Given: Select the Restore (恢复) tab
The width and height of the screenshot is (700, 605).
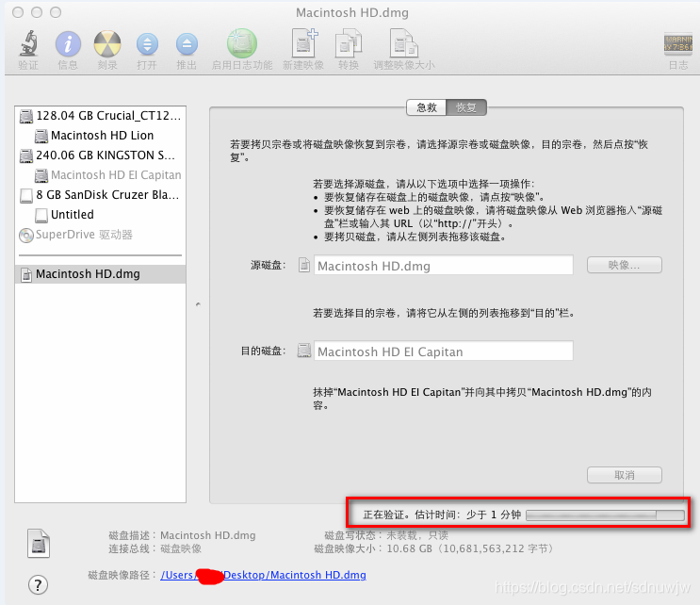Looking at the screenshot, I should pyautogui.click(x=466, y=107).
